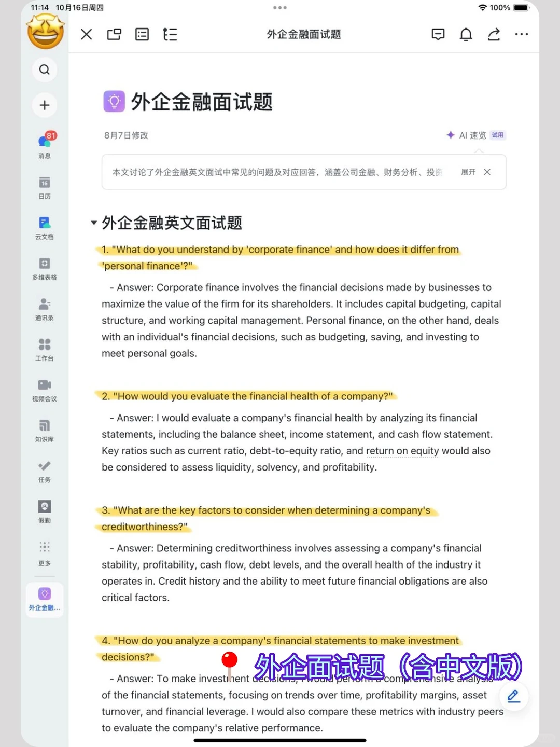
Task: Switch to the 外企金融 document in the sidebar
Action: click(45, 599)
